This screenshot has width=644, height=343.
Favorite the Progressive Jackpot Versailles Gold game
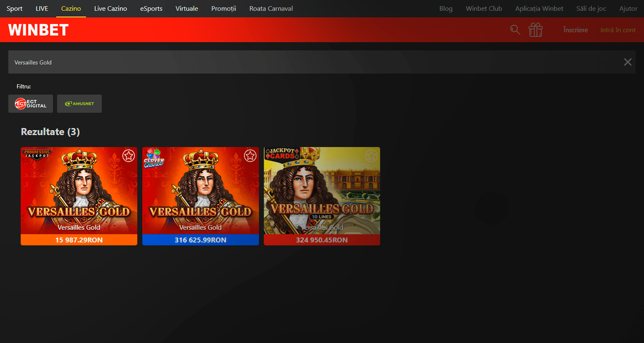[x=128, y=156]
